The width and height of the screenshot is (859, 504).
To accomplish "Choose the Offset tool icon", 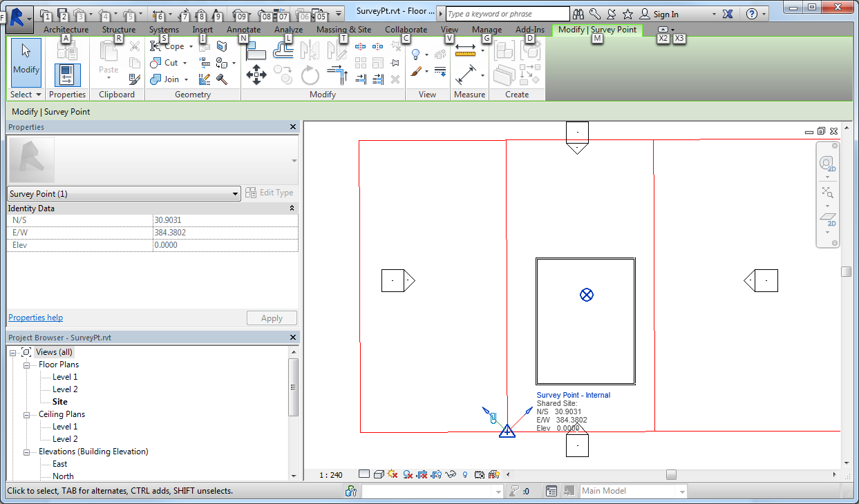I will click(x=283, y=49).
